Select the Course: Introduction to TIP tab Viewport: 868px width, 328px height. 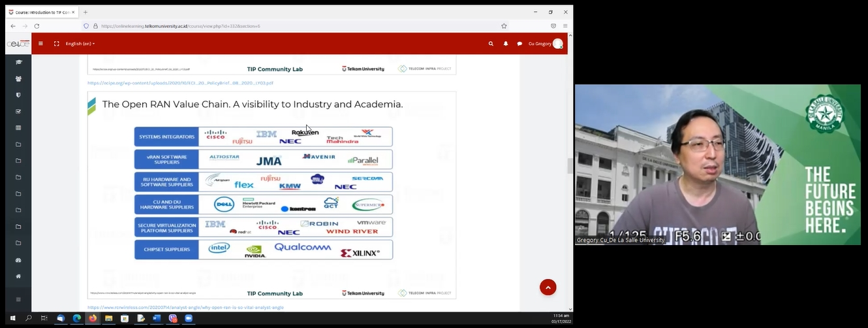point(40,12)
